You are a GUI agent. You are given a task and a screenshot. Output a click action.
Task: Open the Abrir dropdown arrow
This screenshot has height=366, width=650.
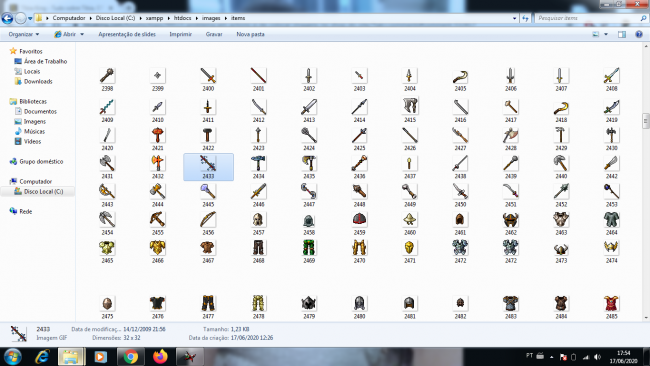82,34
